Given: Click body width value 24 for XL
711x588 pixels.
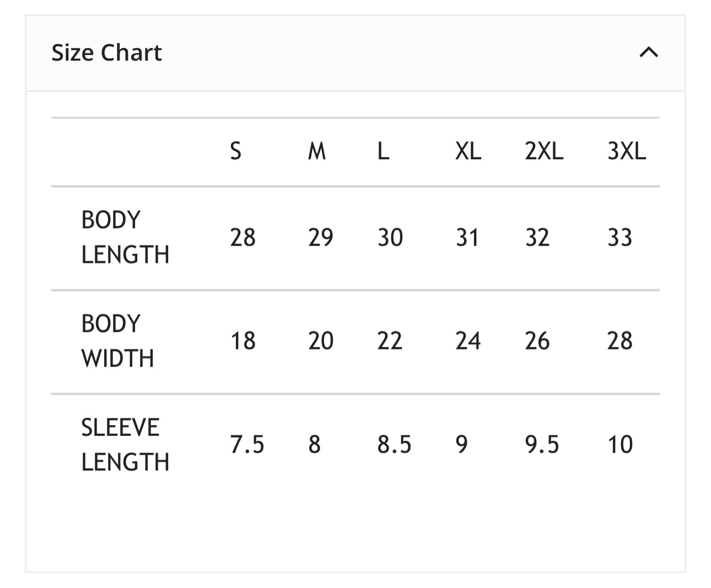Looking at the screenshot, I should (x=468, y=341).
